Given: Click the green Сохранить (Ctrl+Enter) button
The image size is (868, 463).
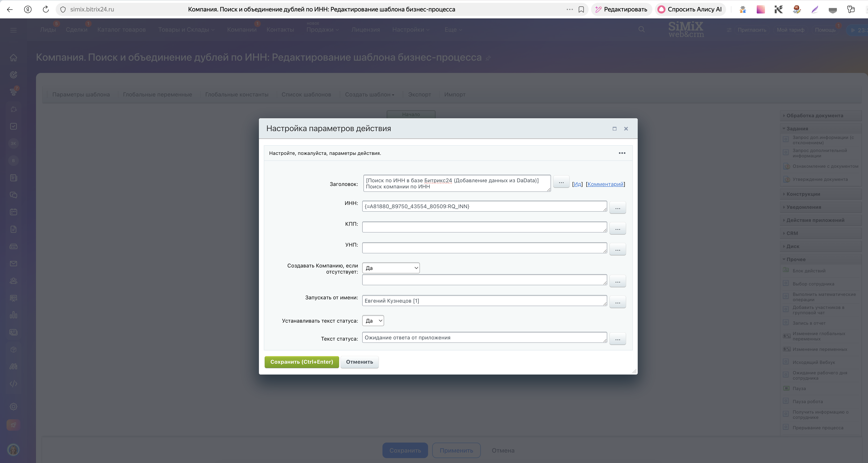Looking at the screenshot, I should point(301,362).
